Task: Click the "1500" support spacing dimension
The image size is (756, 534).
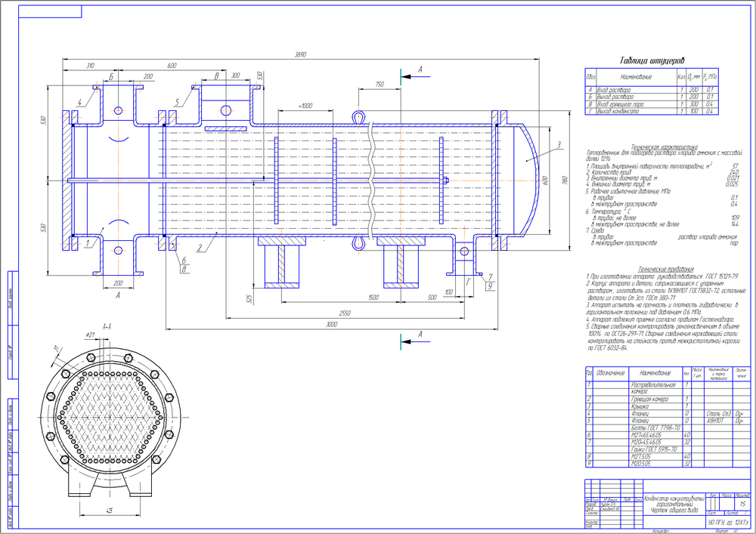Action: 373,298
